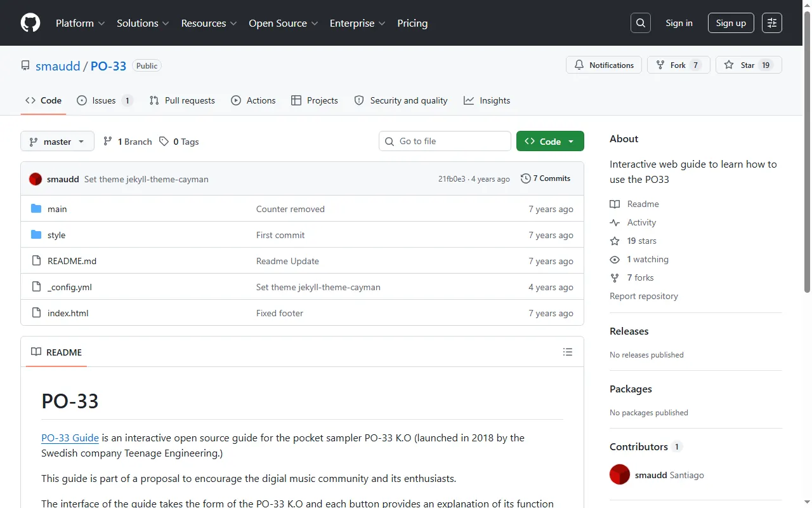Click smaudd avatar in commit row

coord(36,179)
